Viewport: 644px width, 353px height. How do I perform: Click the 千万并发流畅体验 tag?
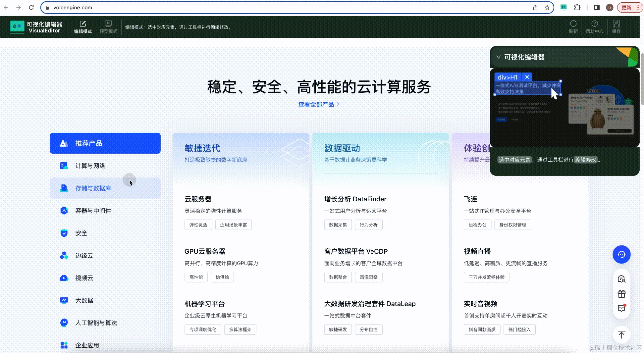coord(486,277)
